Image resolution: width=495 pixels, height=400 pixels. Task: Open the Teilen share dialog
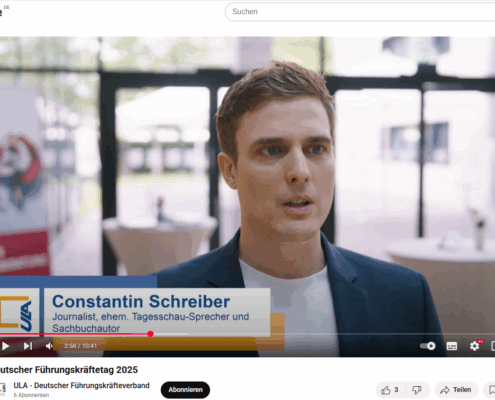[x=456, y=390]
